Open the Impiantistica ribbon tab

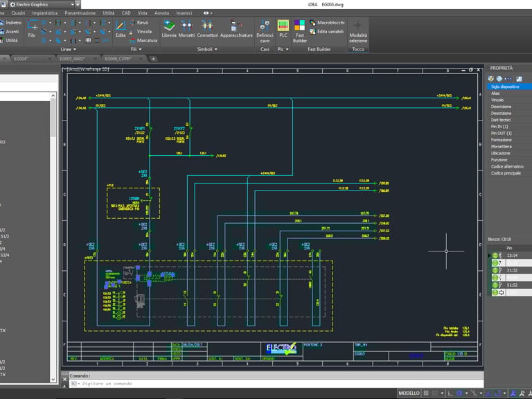(x=45, y=13)
